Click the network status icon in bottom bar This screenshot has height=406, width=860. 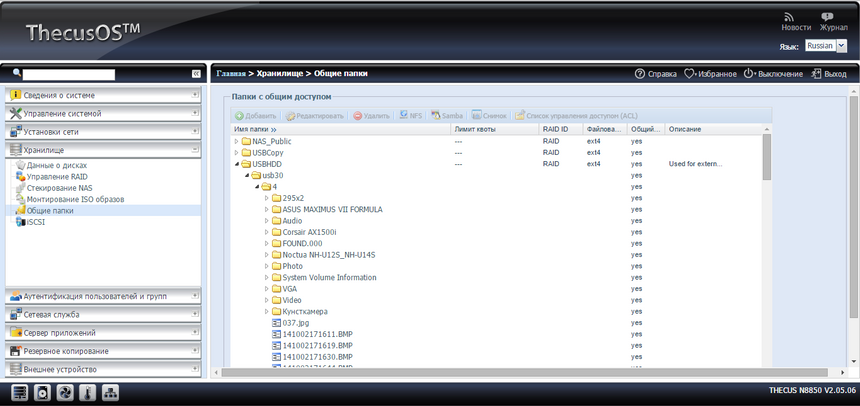[x=110, y=392]
